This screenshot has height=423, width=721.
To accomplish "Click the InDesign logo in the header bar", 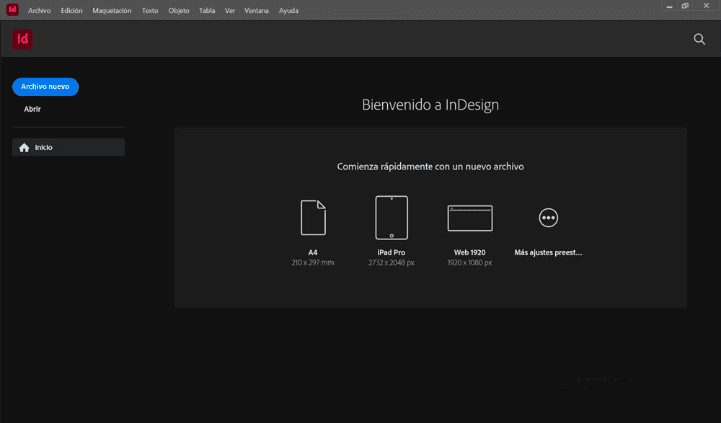I will pos(22,39).
